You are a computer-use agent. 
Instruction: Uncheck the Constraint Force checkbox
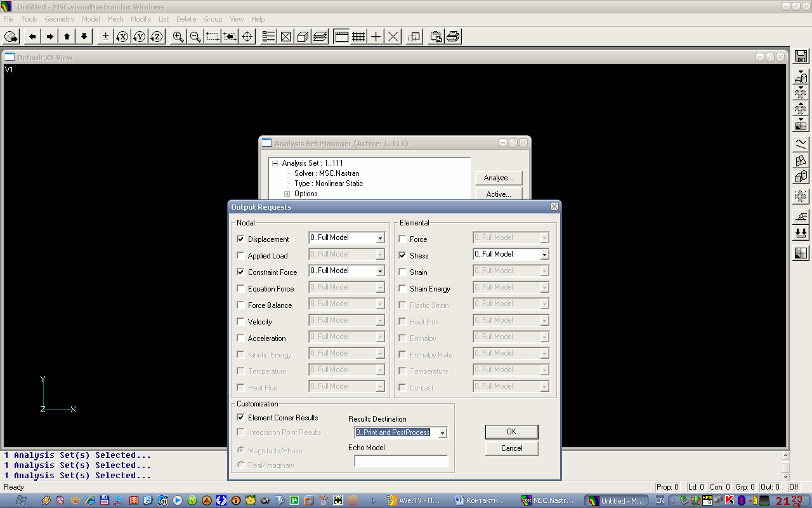pyautogui.click(x=240, y=272)
